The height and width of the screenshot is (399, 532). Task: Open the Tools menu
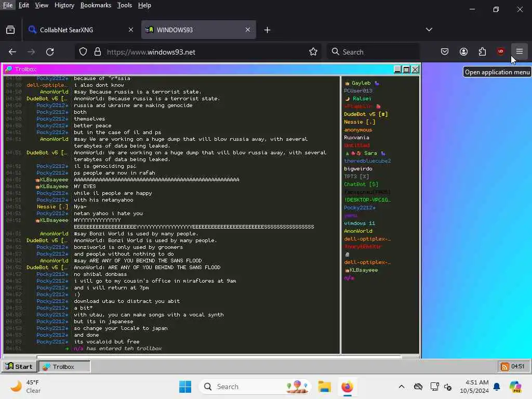pyautogui.click(x=125, y=5)
